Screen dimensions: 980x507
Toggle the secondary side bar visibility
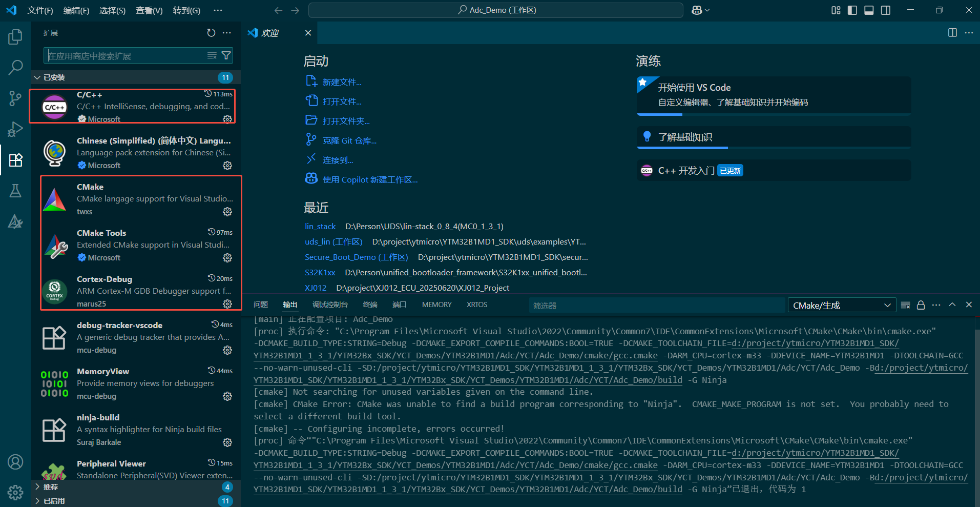click(x=885, y=10)
